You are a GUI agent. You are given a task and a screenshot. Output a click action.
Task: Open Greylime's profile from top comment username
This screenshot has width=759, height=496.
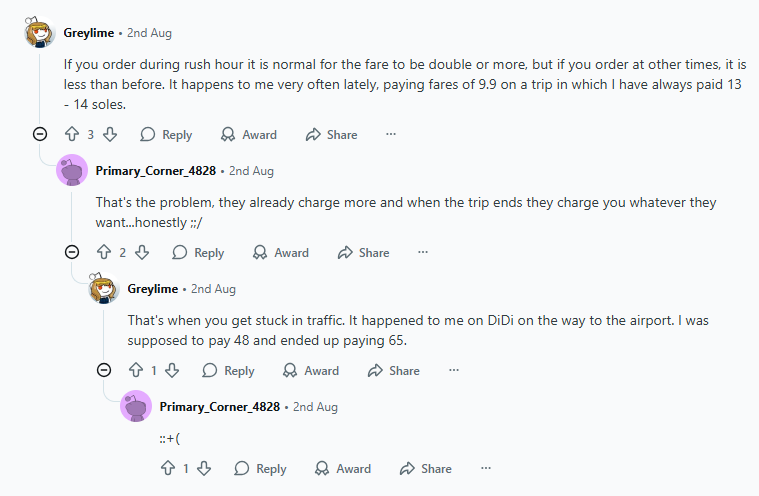click(x=90, y=33)
